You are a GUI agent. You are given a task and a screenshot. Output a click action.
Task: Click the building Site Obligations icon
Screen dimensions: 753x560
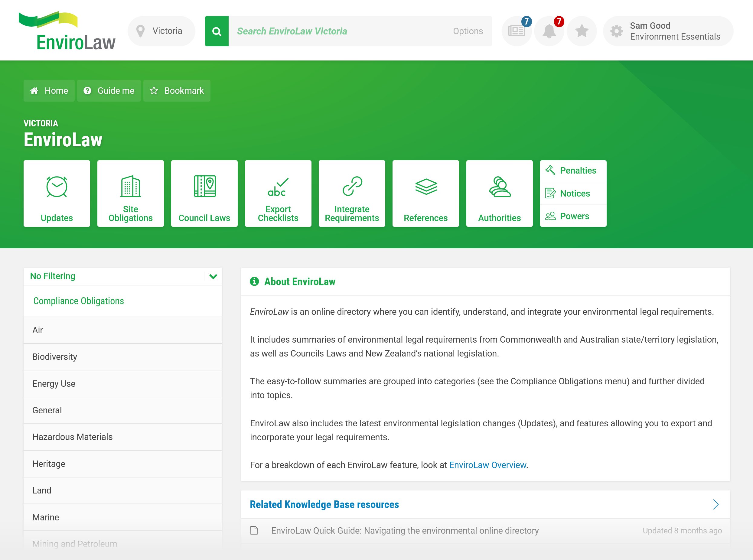point(131,186)
